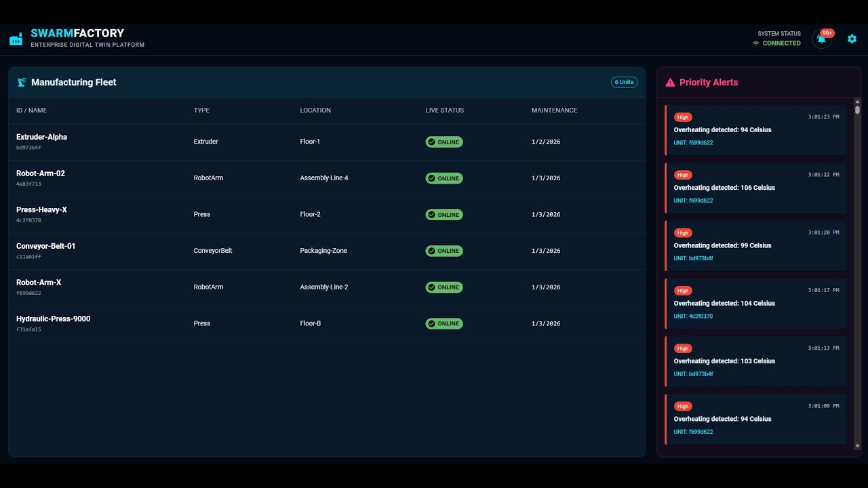The width and height of the screenshot is (868, 488).
Task: Open the notifications bell icon
Action: tap(821, 39)
